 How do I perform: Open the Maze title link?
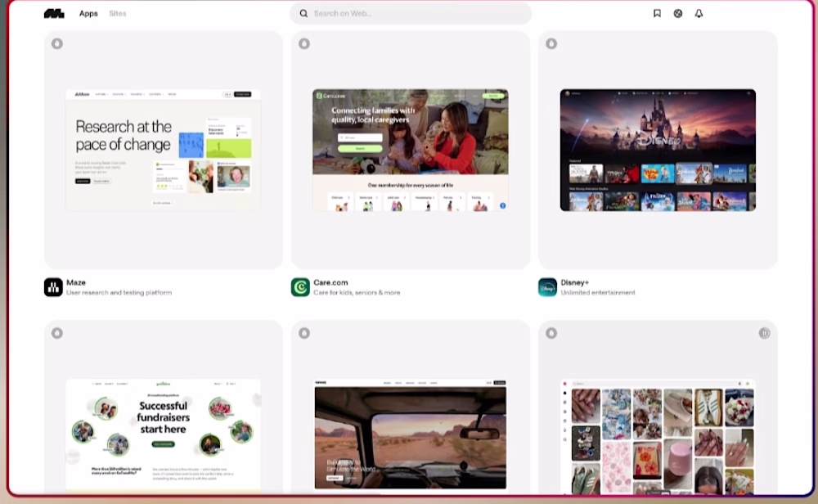[76, 282]
